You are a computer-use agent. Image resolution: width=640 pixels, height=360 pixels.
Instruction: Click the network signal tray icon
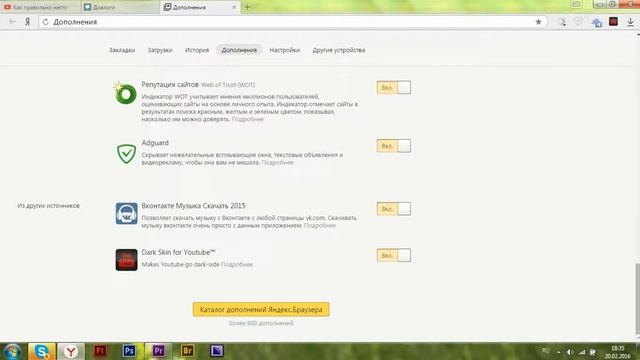click(x=581, y=352)
